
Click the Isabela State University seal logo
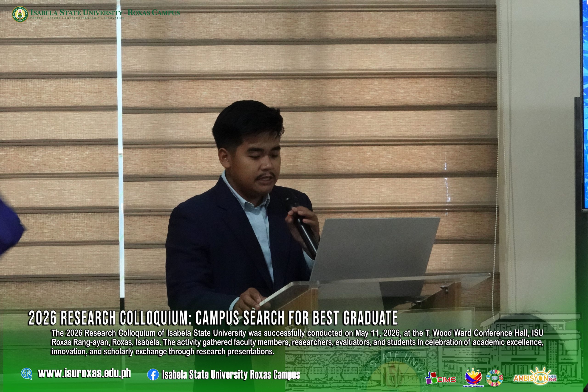click(x=20, y=14)
